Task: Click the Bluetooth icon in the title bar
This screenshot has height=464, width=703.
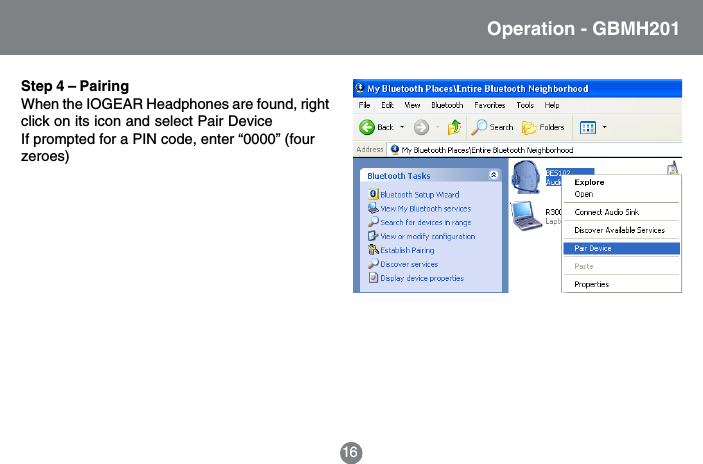Action: [x=360, y=88]
